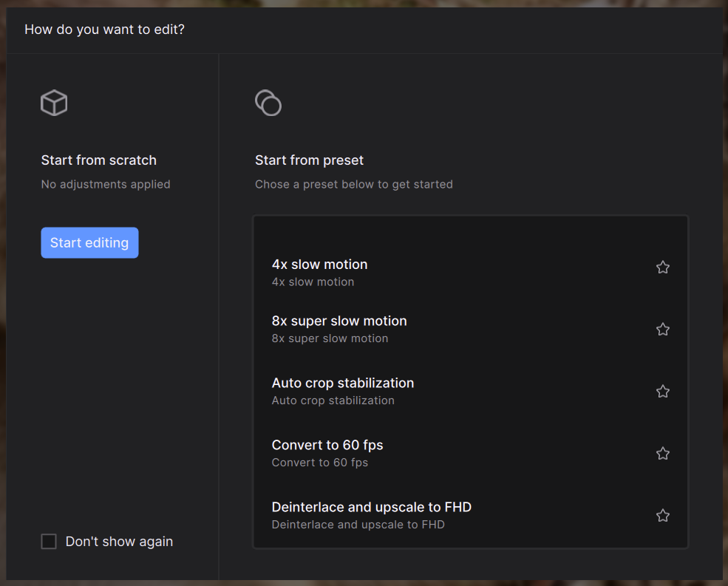Click the Start from scratch heading

coord(99,160)
